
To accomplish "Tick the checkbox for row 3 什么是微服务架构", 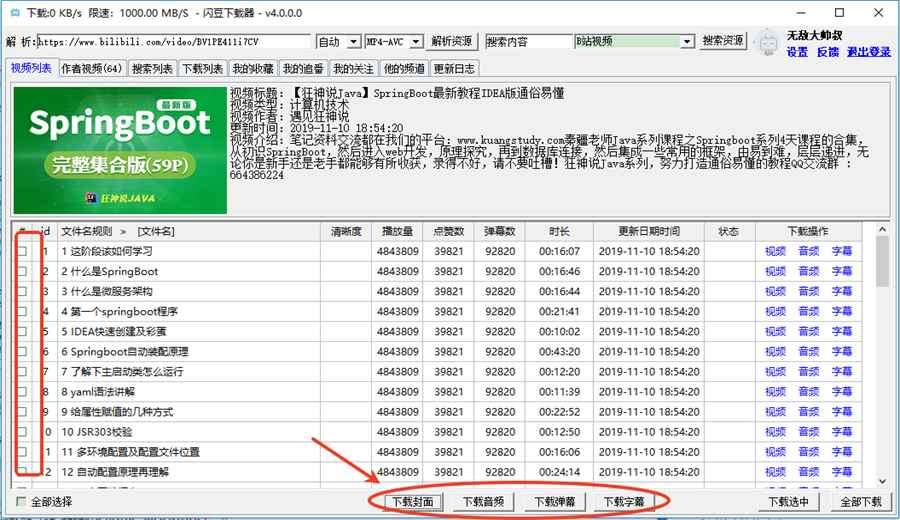I will click(22, 292).
